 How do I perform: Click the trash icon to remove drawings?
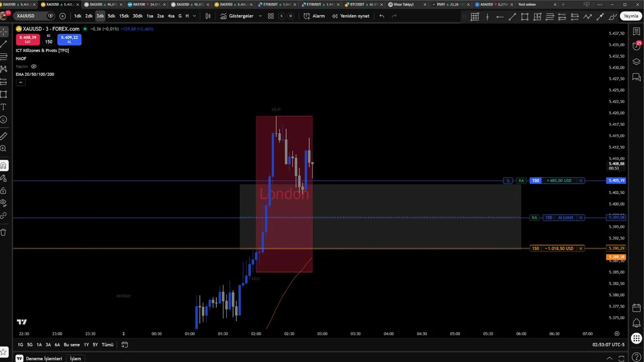[4, 232]
